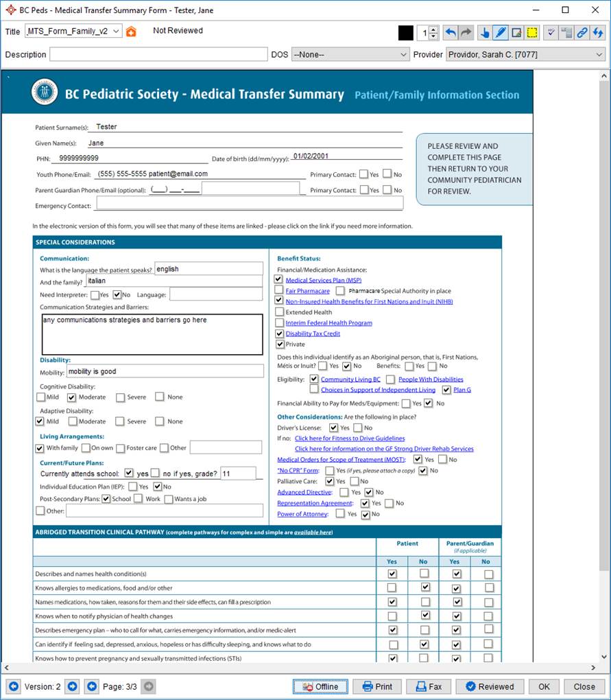This screenshot has height=700, width=611.
Task: Check Need Interpreter Yes box
Action: click(x=95, y=294)
